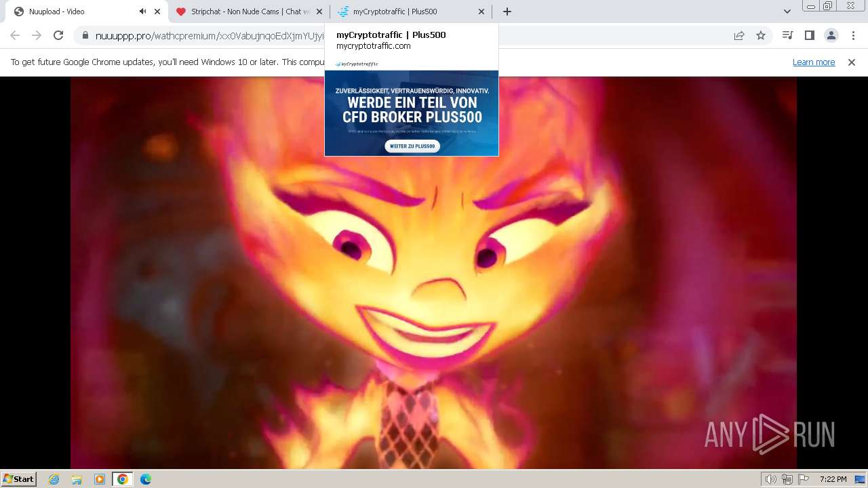Open a new browser tab
Viewport: 868px width, 488px height.
point(507,12)
